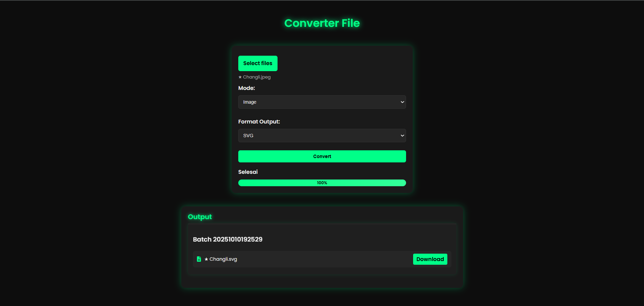Click the chevron on the Mode selector
This screenshot has width=644, height=306.
(402, 102)
